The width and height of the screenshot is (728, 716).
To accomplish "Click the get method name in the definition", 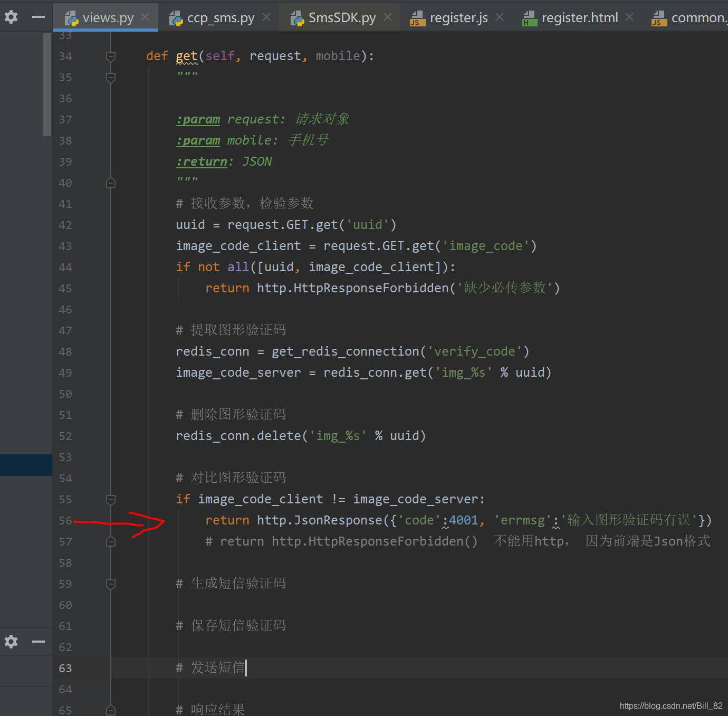I will (187, 56).
